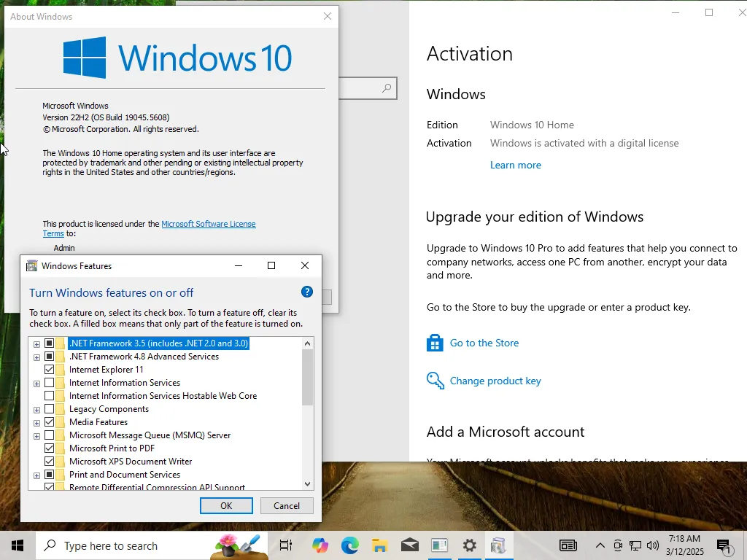
Task: Close the Windows Features dialog
Action: [305, 265]
